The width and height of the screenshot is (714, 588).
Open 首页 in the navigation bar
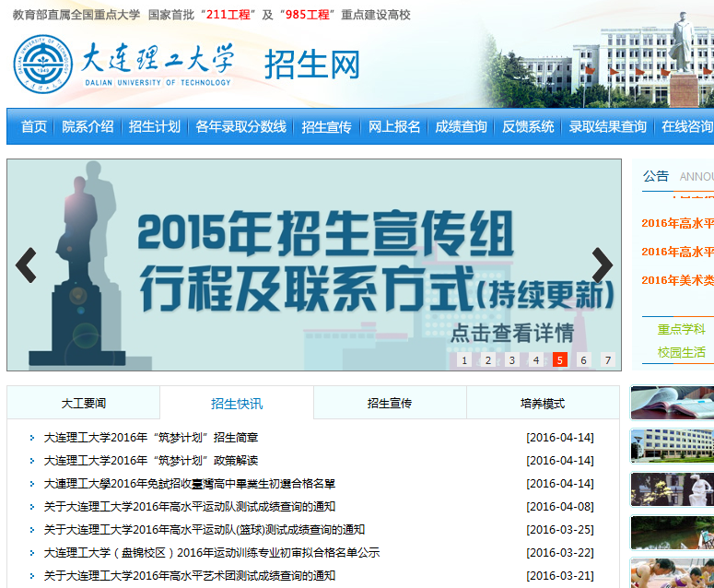coord(34,126)
